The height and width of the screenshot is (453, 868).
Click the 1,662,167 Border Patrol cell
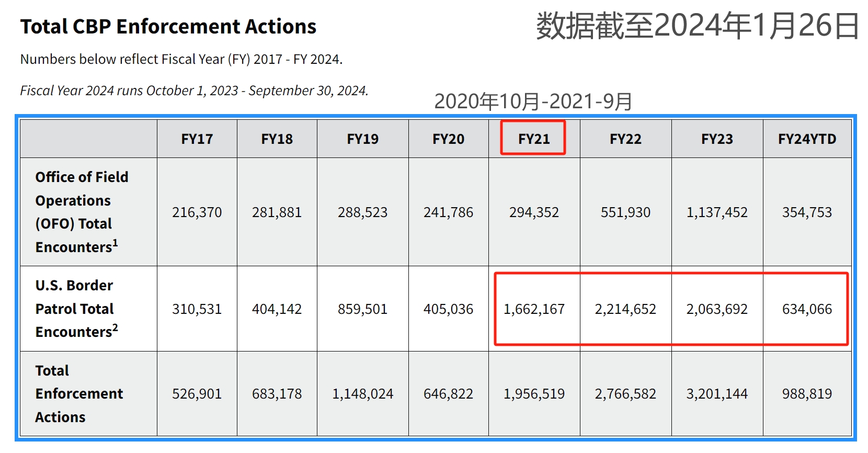[534, 309]
